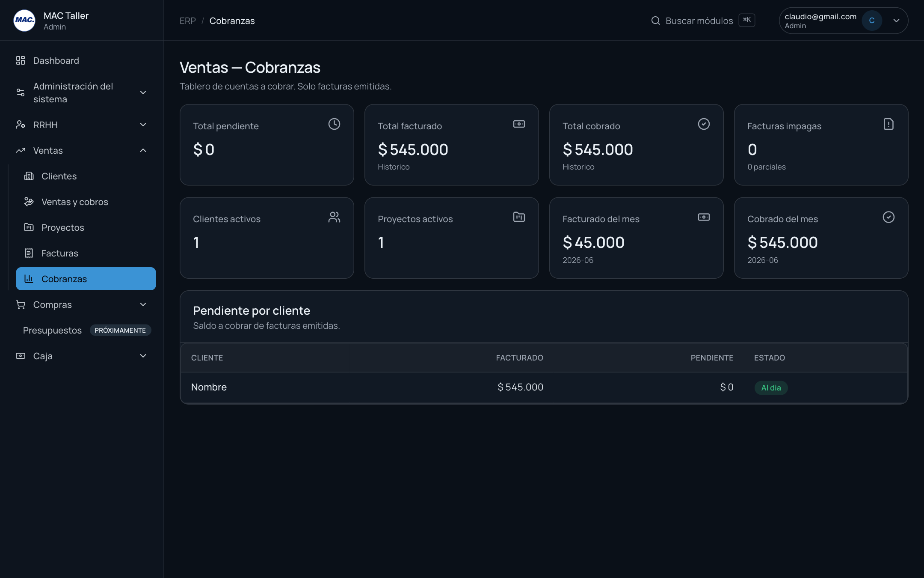Click the Cobranzas breadcrumb
The width and height of the screenshot is (924, 578).
pyautogui.click(x=232, y=21)
